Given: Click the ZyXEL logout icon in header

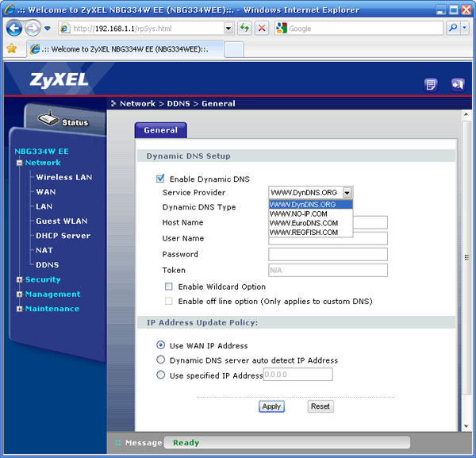Looking at the screenshot, I should (x=456, y=84).
